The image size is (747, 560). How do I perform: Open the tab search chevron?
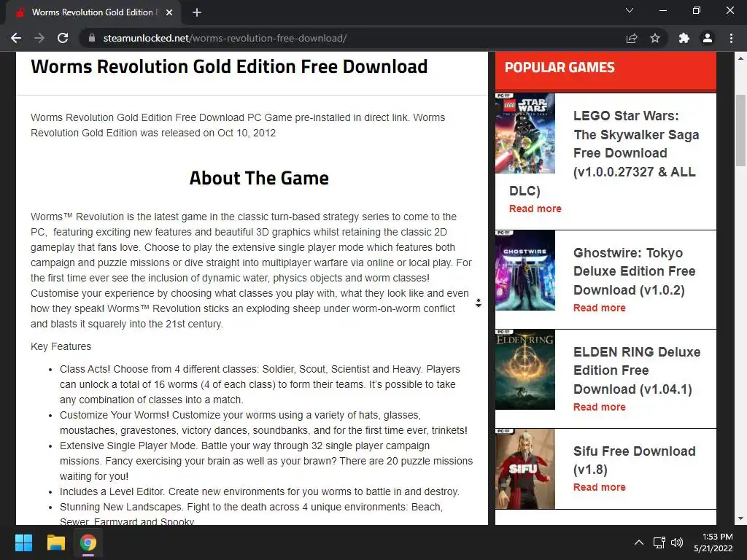coord(630,10)
